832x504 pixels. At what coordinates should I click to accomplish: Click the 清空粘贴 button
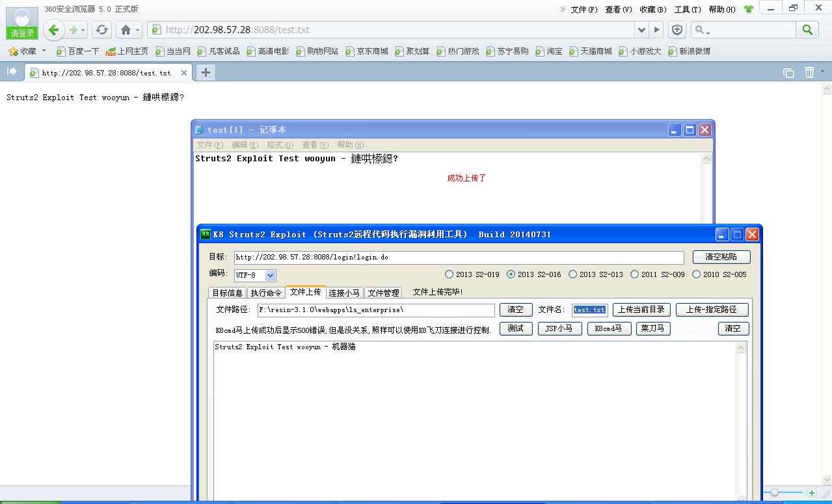721,257
